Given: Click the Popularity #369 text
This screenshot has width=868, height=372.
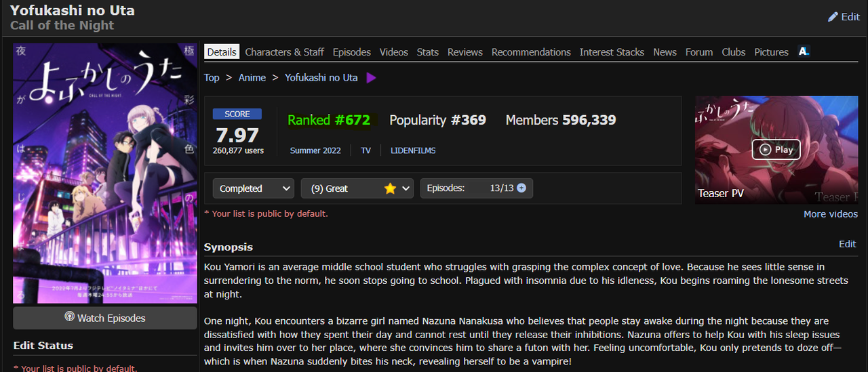Looking at the screenshot, I should pos(438,120).
